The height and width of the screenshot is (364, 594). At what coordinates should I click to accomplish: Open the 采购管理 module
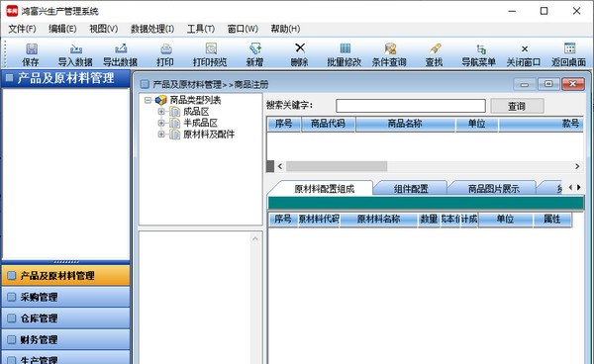tap(66, 297)
